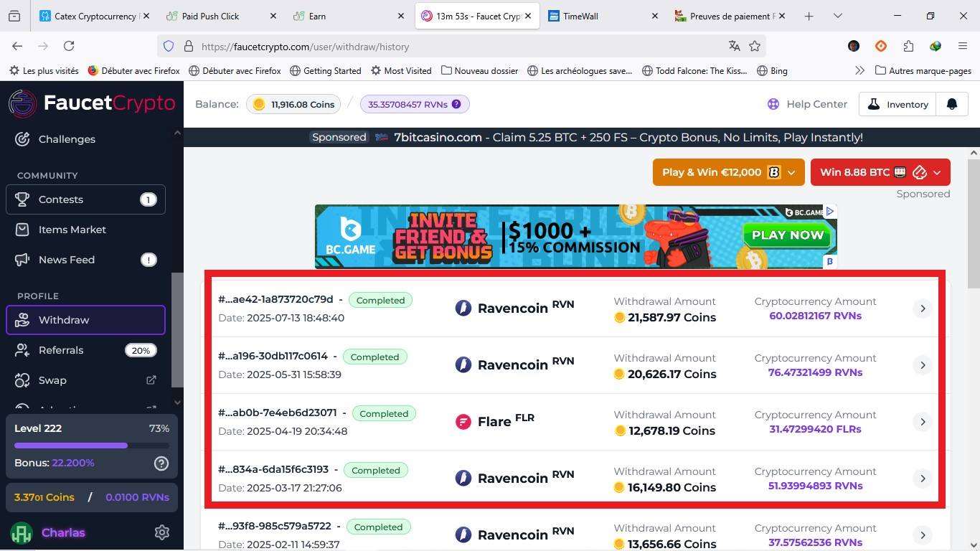Open Challenges in the sidebar
The width and height of the screenshot is (980, 551).
coord(86,139)
